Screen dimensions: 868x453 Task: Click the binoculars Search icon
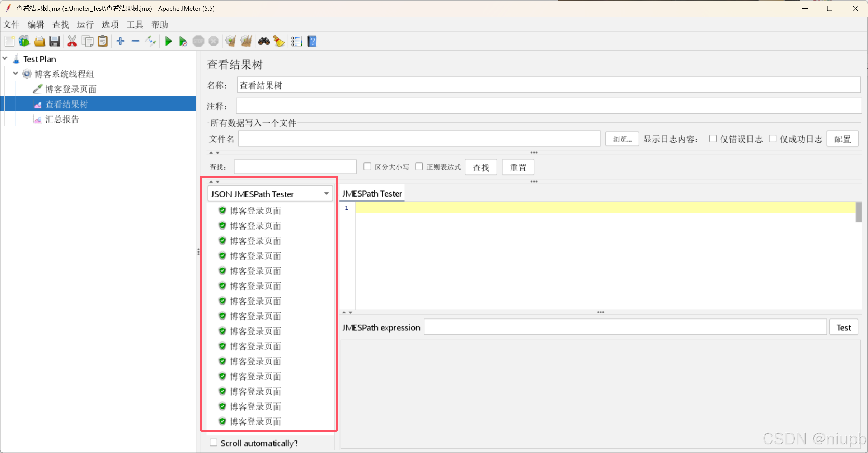click(264, 41)
